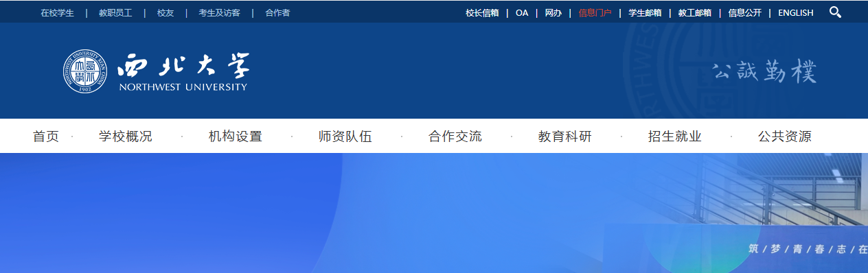Click the 西北大学 calligraphy logo text
Image resolution: width=868 pixels, height=273 pixels.
tap(183, 67)
